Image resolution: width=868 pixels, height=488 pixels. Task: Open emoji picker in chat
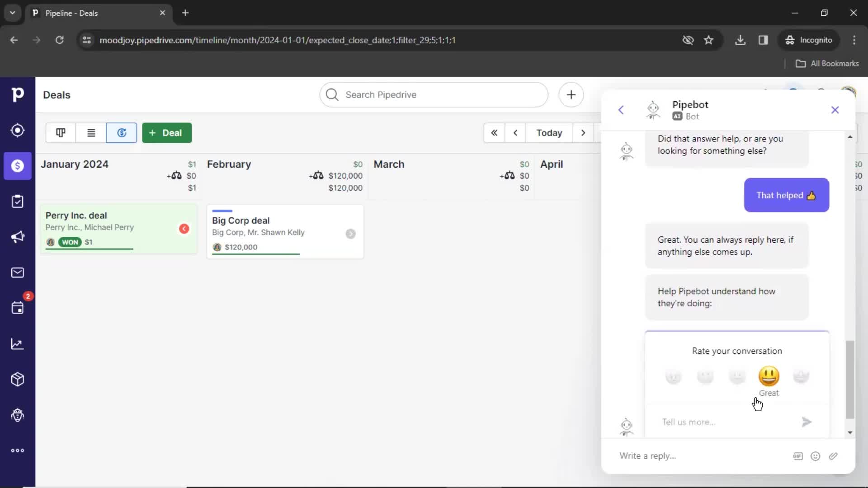click(815, 456)
